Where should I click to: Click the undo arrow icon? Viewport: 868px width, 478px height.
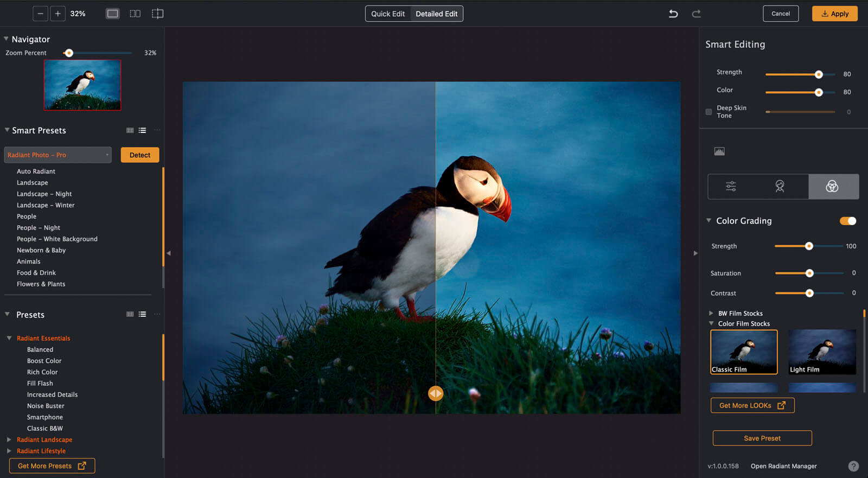click(673, 14)
